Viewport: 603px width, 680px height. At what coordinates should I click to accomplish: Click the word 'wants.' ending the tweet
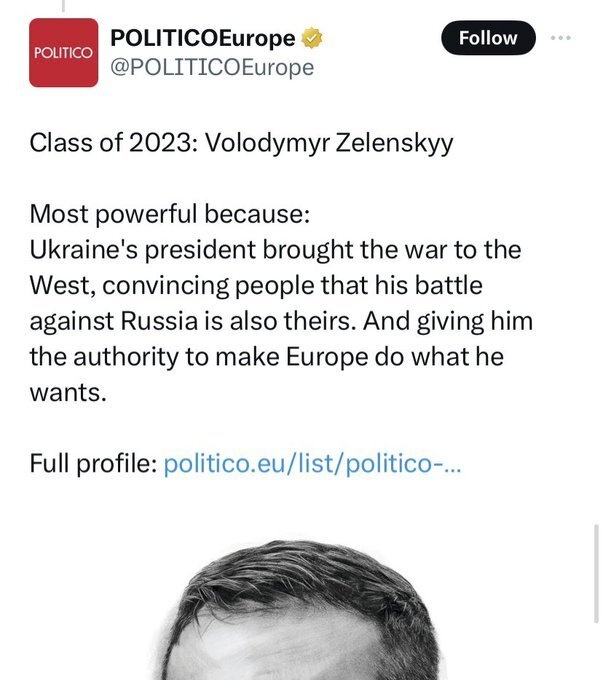coord(68,392)
